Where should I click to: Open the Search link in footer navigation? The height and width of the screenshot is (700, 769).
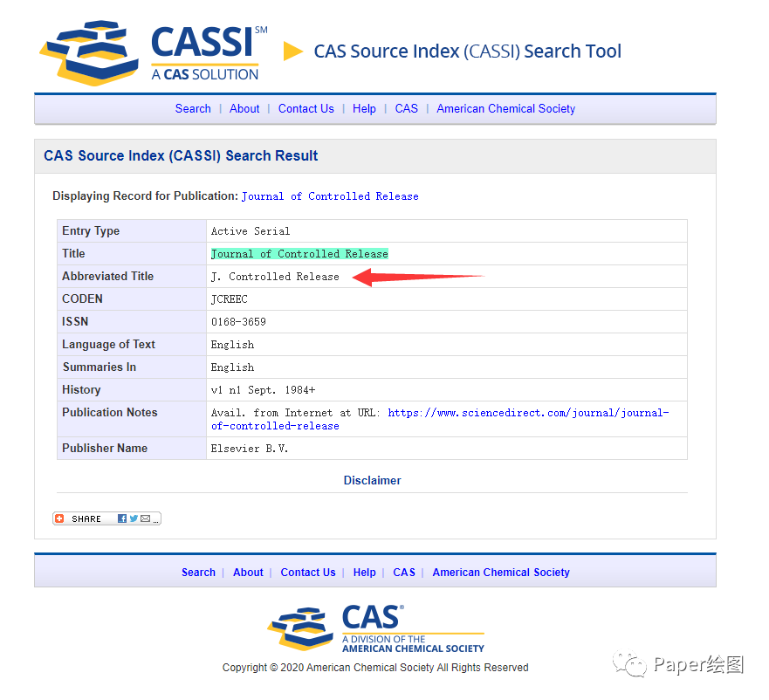point(198,573)
